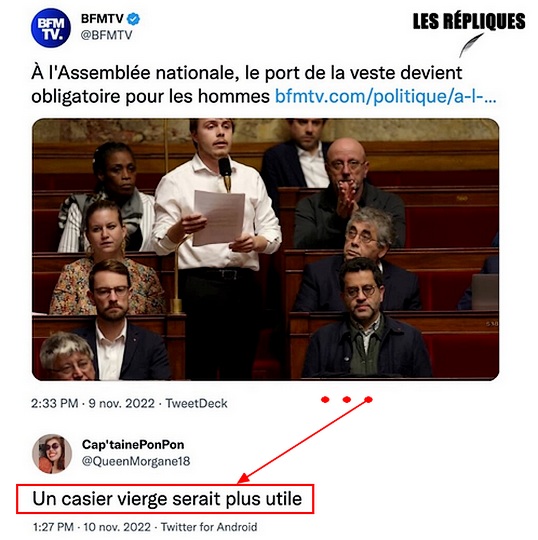538x540 pixels.
Task: Click the TweetDeck source label
Action: (196, 403)
